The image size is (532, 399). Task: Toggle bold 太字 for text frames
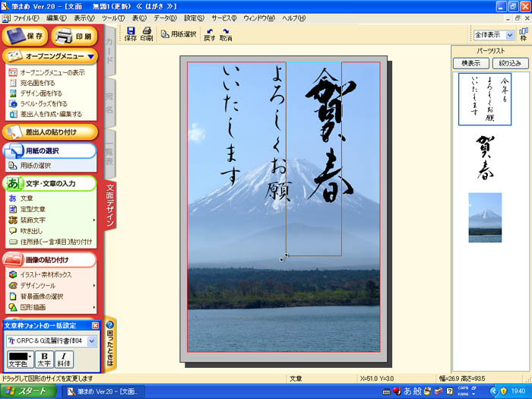coord(44,358)
